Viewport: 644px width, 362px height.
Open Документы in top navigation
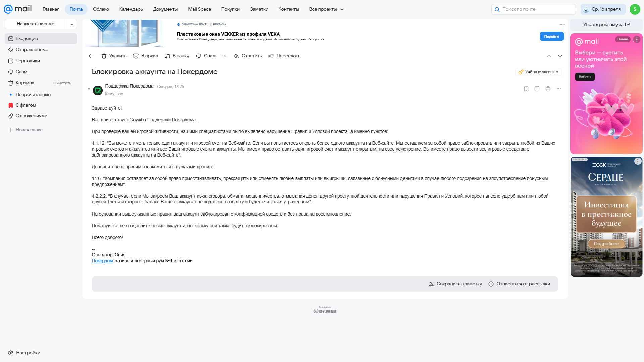point(165,9)
